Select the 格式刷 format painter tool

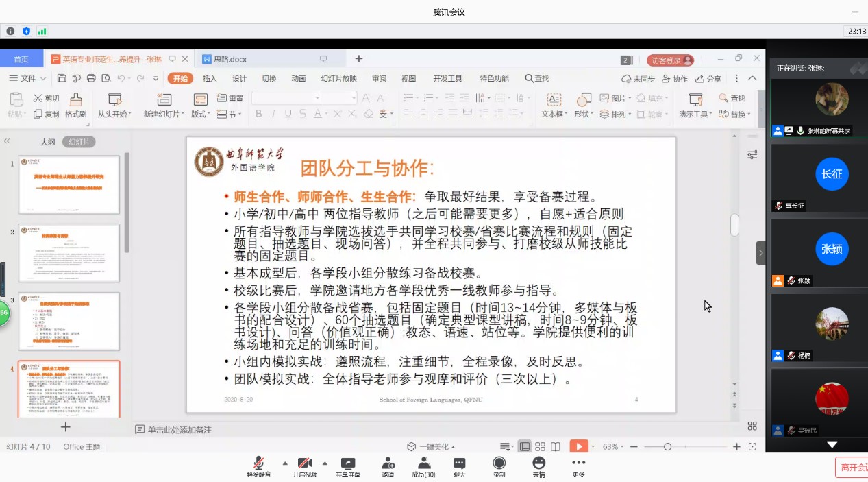75,105
